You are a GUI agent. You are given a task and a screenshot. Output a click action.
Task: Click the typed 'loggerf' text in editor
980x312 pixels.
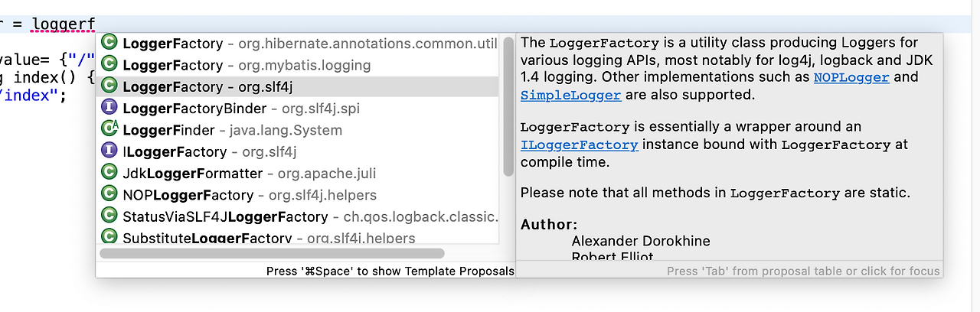pyautogui.click(x=64, y=24)
